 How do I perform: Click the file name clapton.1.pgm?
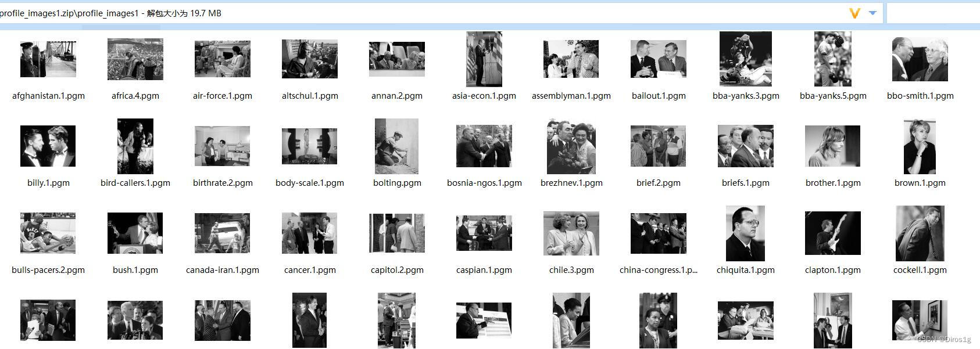click(x=833, y=270)
